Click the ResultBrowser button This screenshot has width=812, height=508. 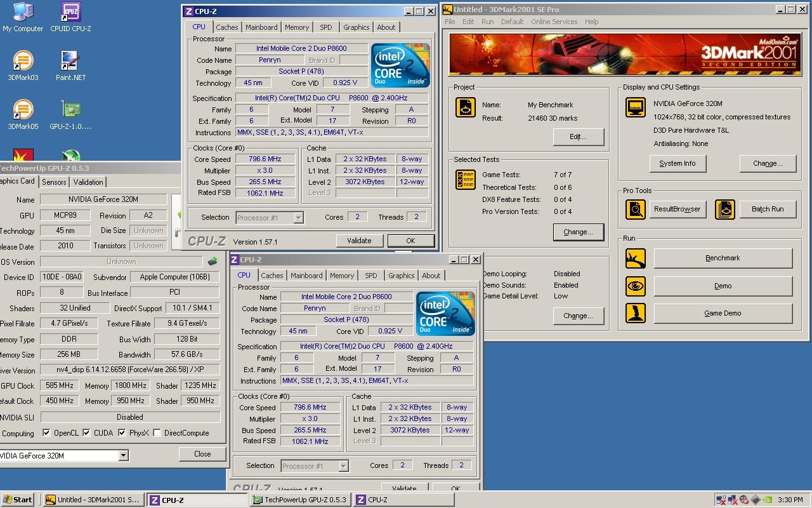pyautogui.click(x=677, y=209)
